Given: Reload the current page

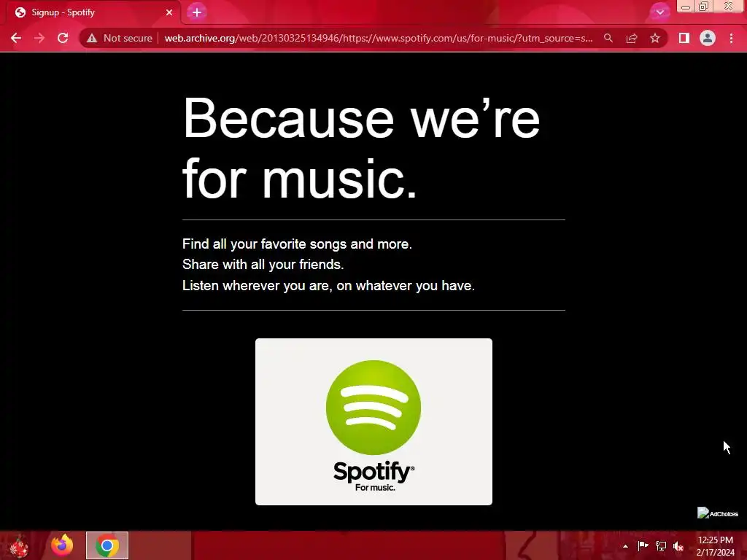Looking at the screenshot, I should click(63, 38).
